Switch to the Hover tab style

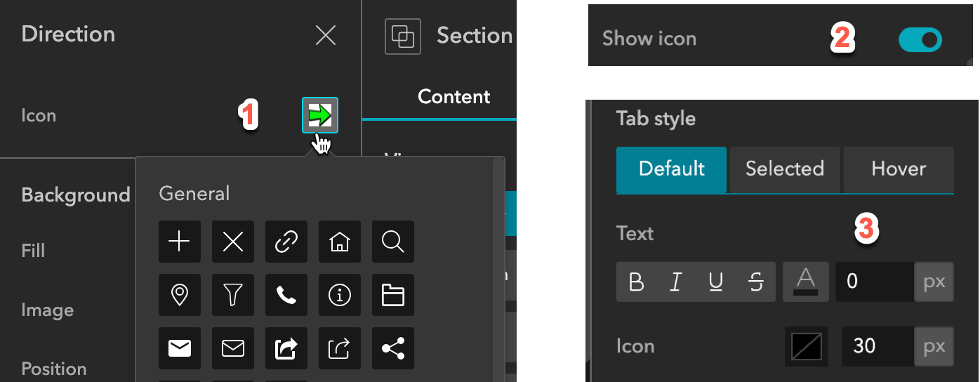click(899, 169)
